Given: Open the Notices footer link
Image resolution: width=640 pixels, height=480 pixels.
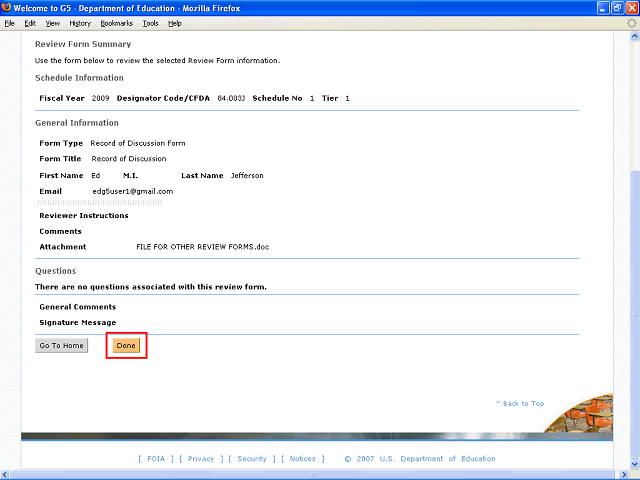Looking at the screenshot, I should [x=302, y=458].
